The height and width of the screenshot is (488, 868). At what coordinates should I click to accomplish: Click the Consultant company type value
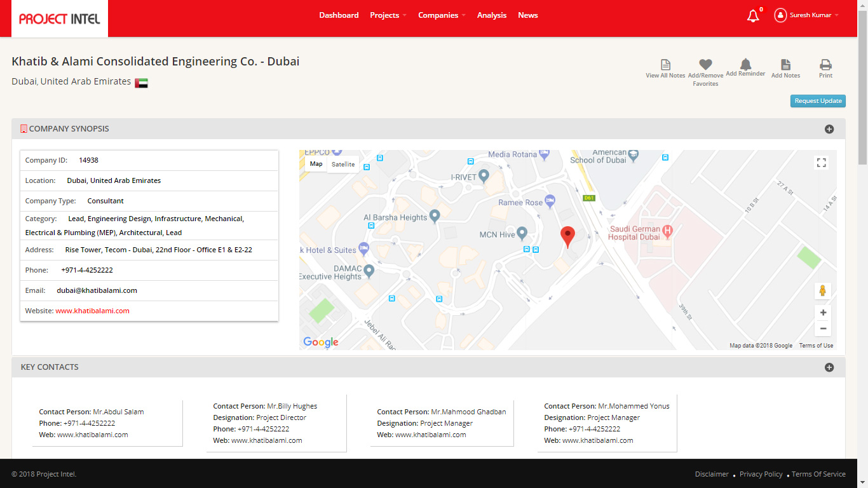105,201
